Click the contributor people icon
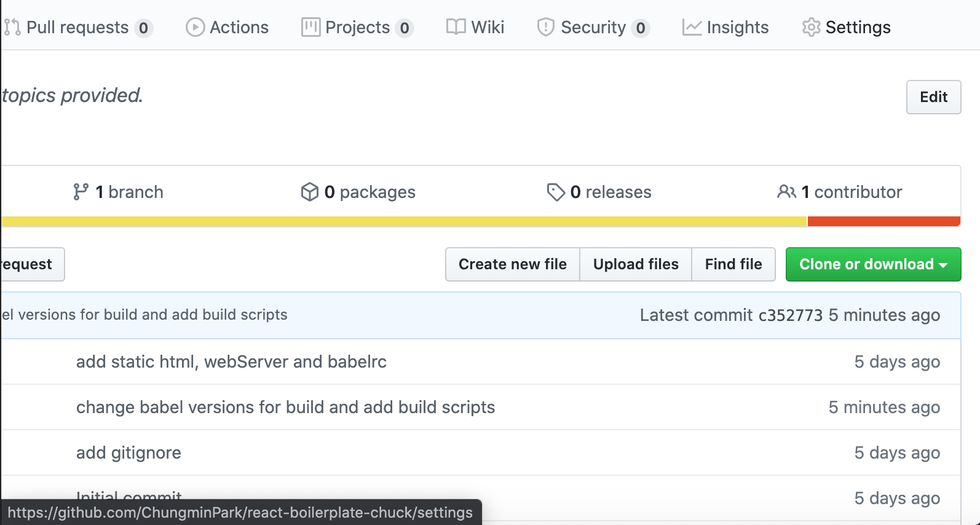The image size is (980, 525). coord(786,192)
